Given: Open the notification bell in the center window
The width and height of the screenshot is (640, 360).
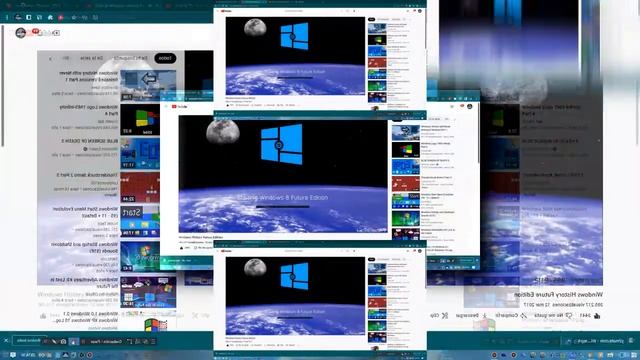Looking at the screenshot, I should 462,107.
